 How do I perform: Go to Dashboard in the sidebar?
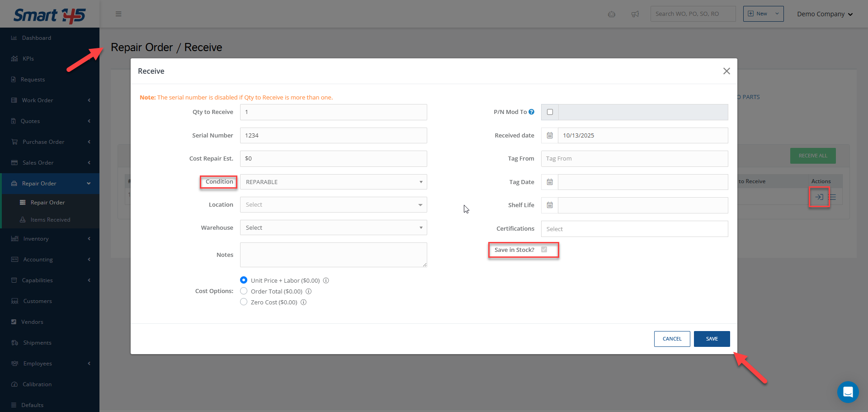point(36,38)
